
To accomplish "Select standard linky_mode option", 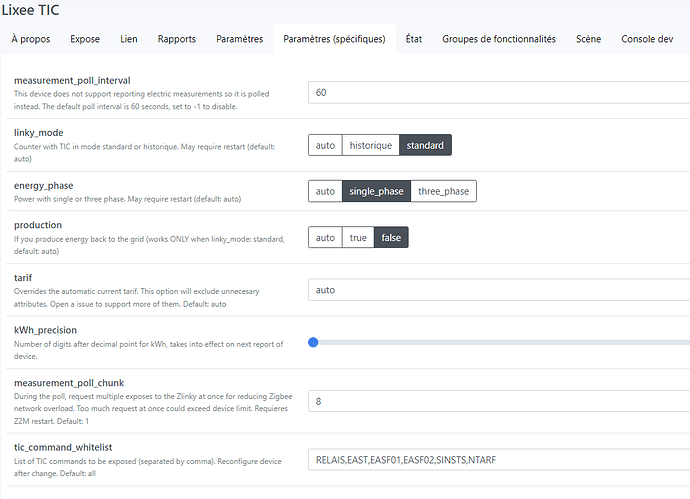I will (425, 145).
